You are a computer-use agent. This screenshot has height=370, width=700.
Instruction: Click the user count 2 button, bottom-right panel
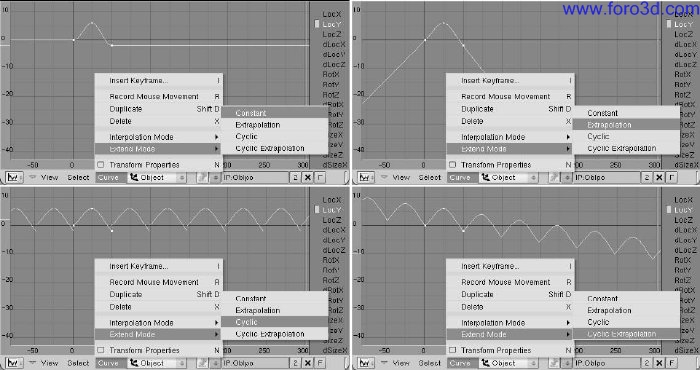pyautogui.click(x=647, y=363)
